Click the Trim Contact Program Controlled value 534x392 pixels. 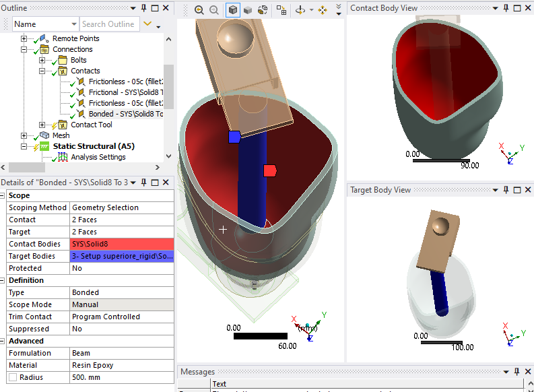coord(122,317)
